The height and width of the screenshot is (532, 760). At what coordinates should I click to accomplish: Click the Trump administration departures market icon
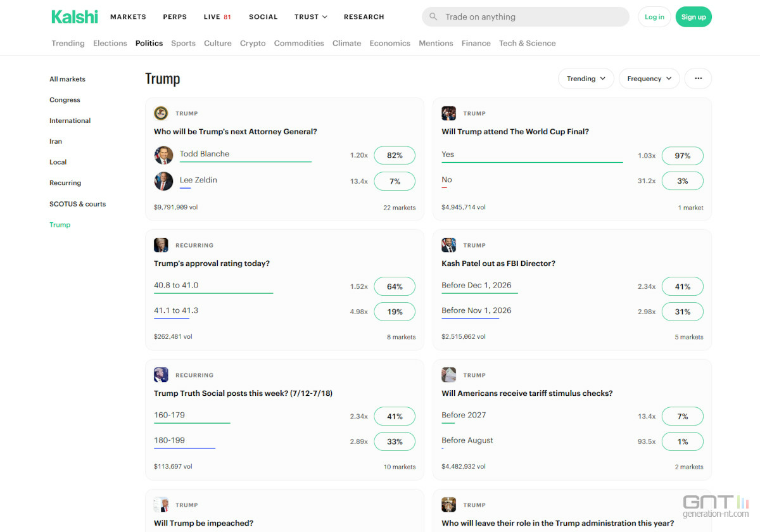pos(448,505)
